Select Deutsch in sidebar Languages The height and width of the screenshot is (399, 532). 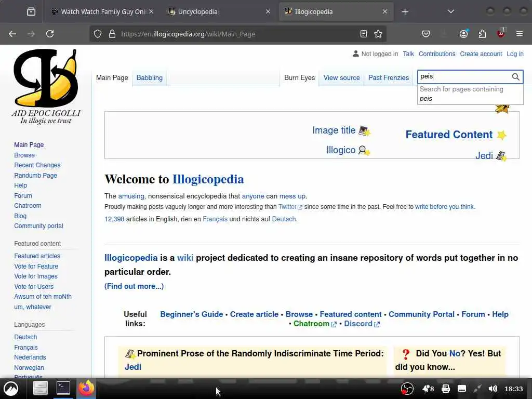click(25, 337)
